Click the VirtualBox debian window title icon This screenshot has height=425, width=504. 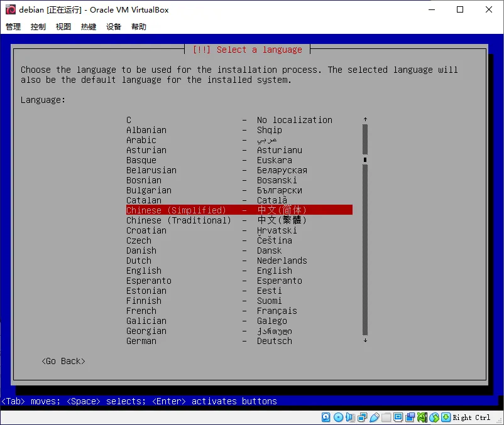point(10,9)
